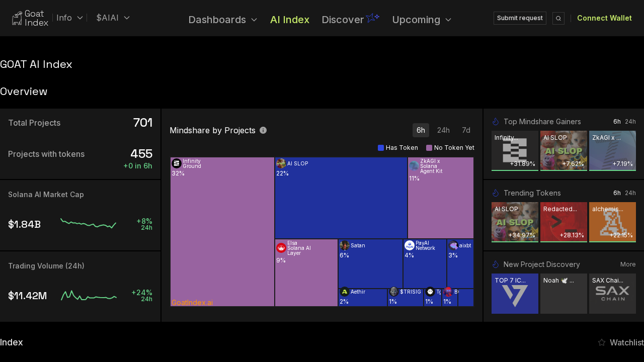Viewport: 644px width, 362px height.
Task: Toggle Trending Tokens to 24h view
Action: point(631,193)
